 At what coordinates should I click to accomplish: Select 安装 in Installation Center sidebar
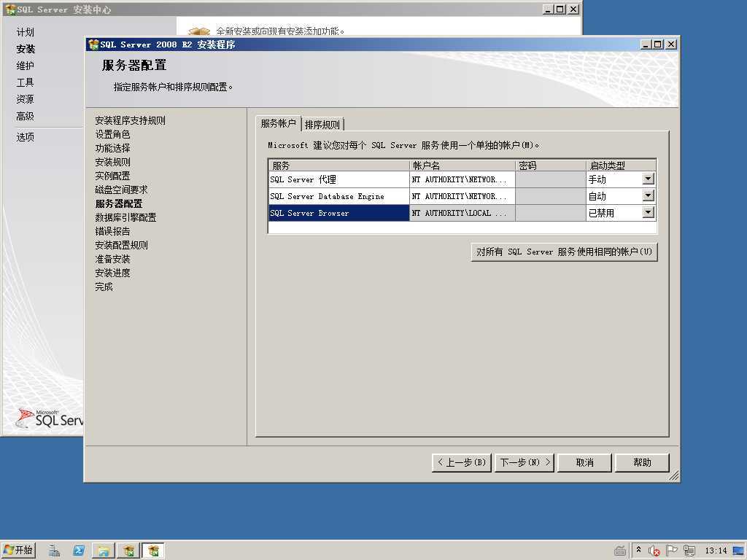pyautogui.click(x=26, y=49)
